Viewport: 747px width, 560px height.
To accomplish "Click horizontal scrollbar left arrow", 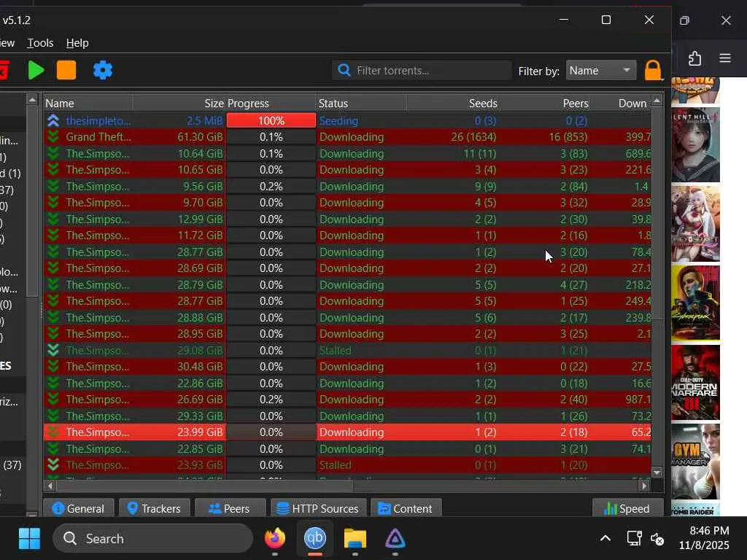I will coord(50,486).
